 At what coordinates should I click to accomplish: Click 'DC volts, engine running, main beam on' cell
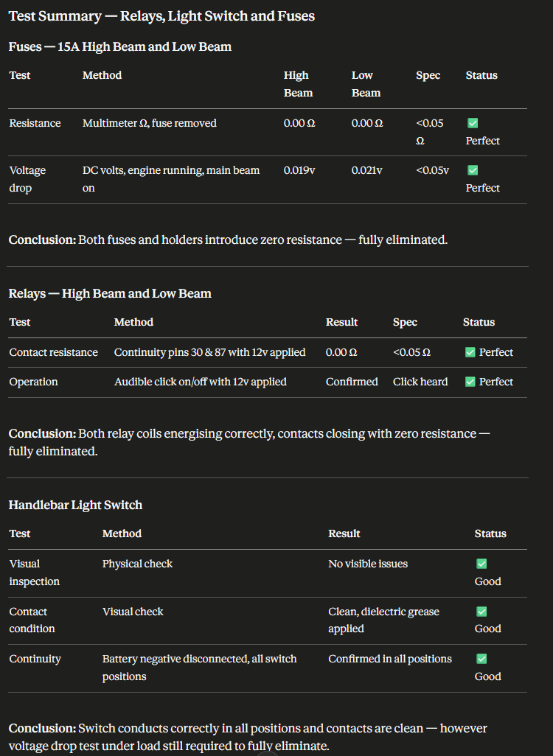tap(171, 179)
